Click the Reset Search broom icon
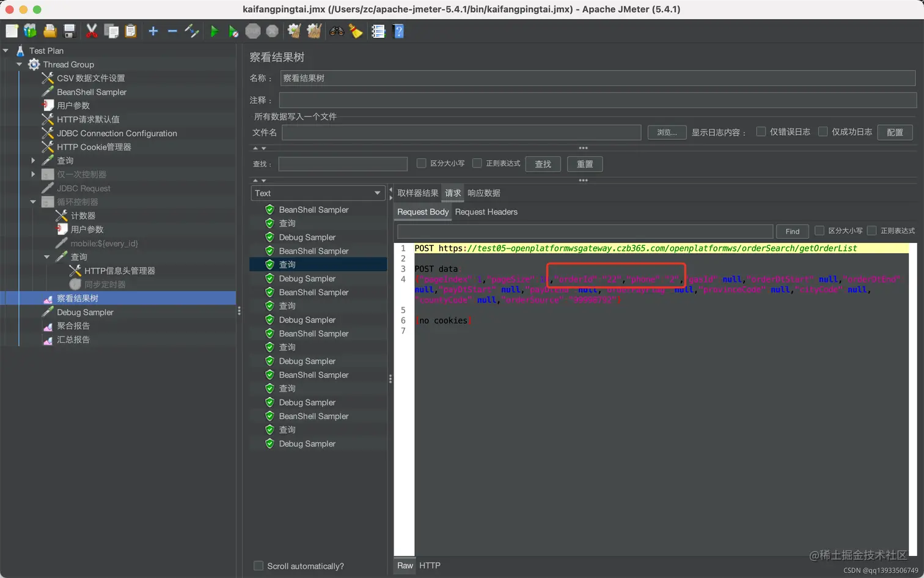 pos(356,31)
